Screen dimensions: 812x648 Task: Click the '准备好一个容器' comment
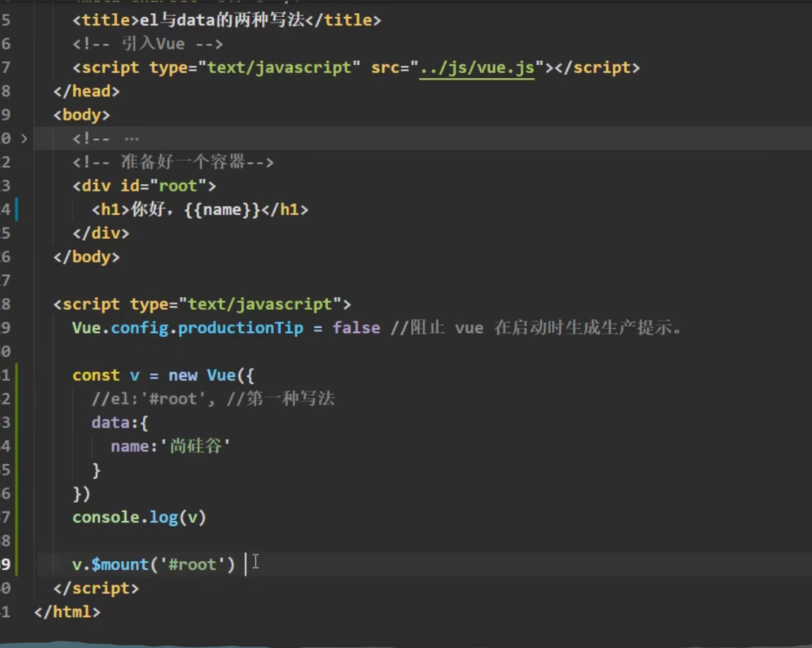click(x=173, y=162)
